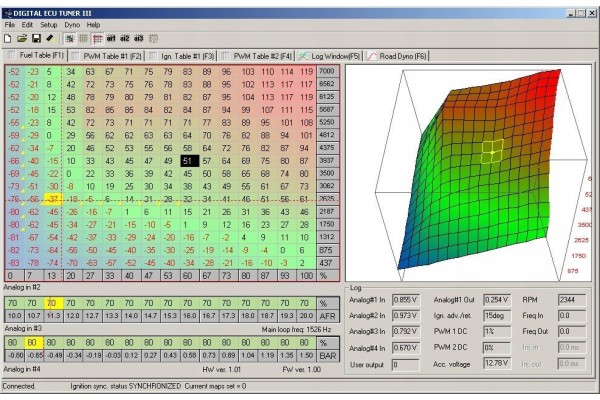
Task: Click the Analog#4 In value field
Action: pos(406,348)
